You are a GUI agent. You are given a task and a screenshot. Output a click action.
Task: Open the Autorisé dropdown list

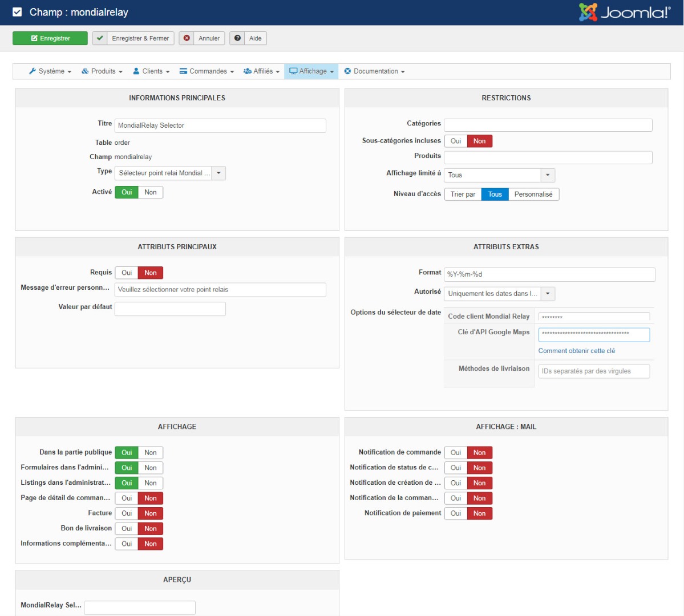click(499, 294)
